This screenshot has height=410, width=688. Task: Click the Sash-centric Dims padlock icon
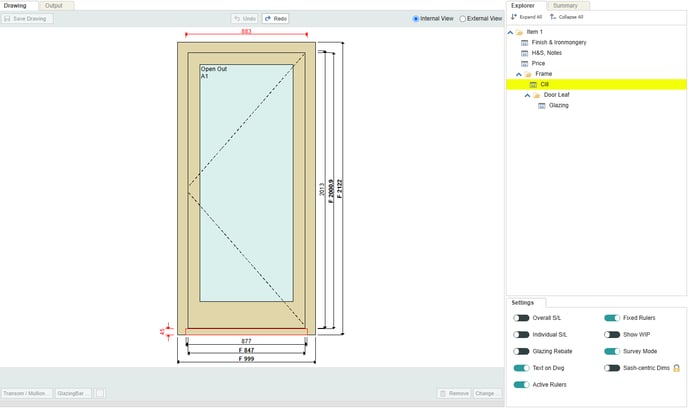pyautogui.click(x=677, y=368)
